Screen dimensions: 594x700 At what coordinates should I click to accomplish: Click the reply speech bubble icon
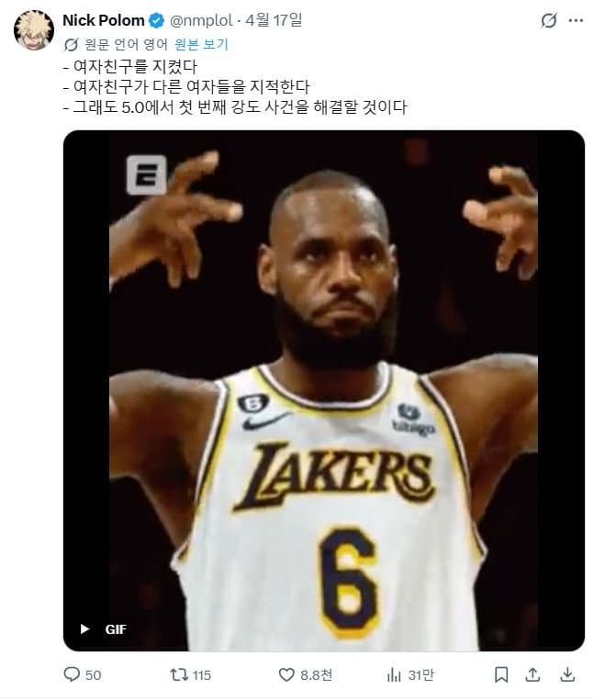click(x=72, y=674)
